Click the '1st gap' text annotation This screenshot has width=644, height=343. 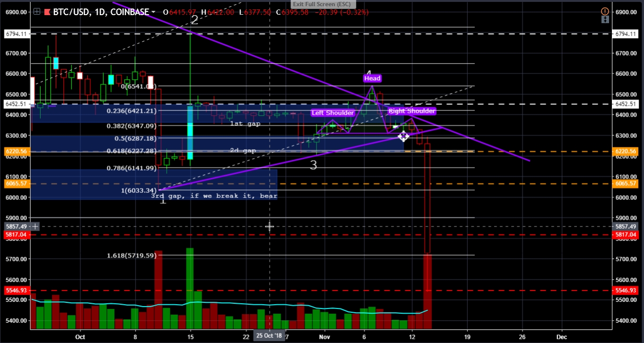coord(245,123)
